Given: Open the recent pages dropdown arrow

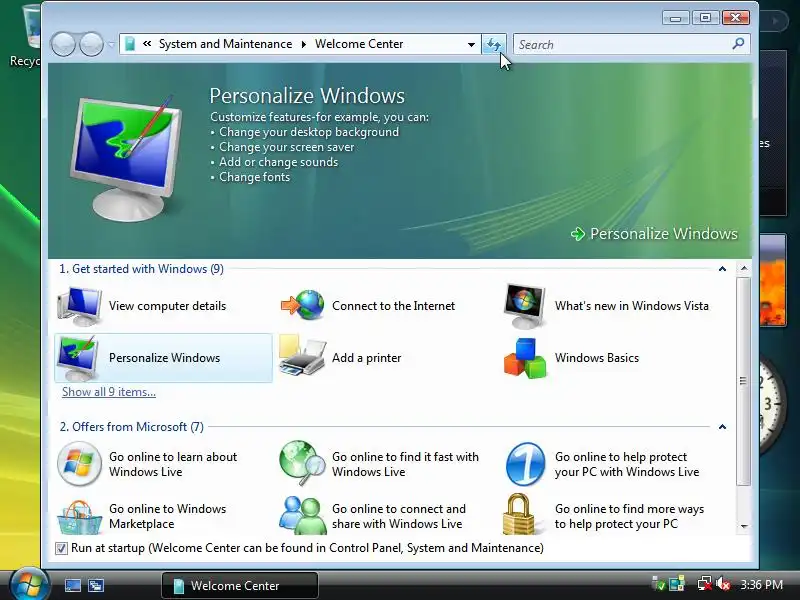Looking at the screenshot, I should tap(111, 45).
